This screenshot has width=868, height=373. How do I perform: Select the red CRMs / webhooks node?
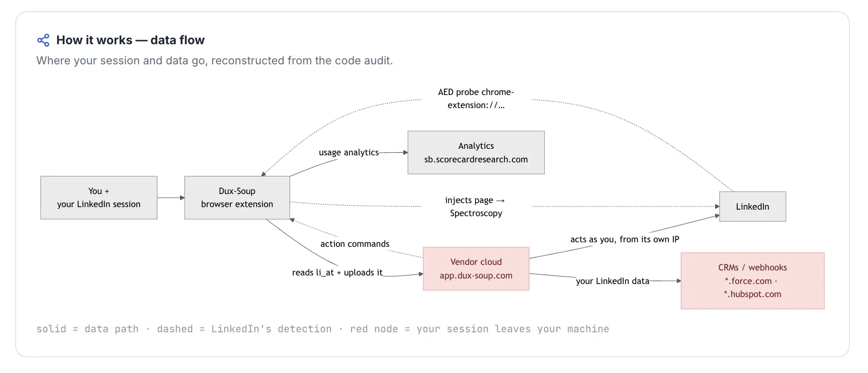(752, 281)
